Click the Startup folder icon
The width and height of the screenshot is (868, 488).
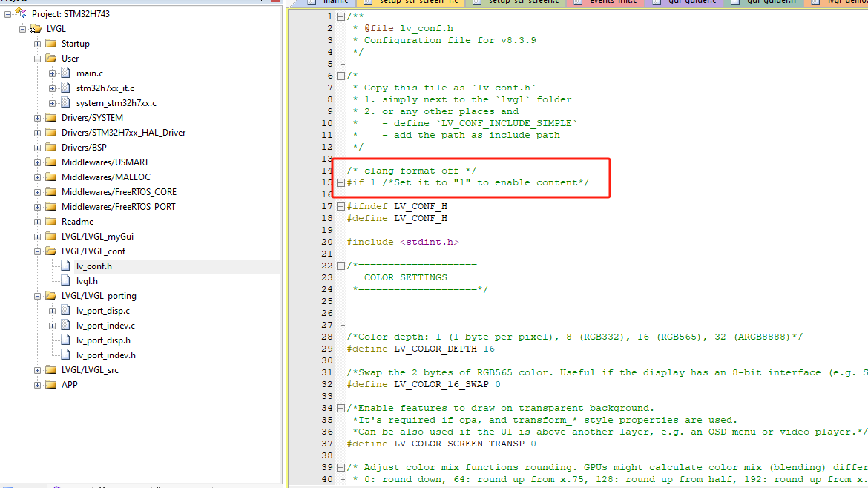(51, 43)
